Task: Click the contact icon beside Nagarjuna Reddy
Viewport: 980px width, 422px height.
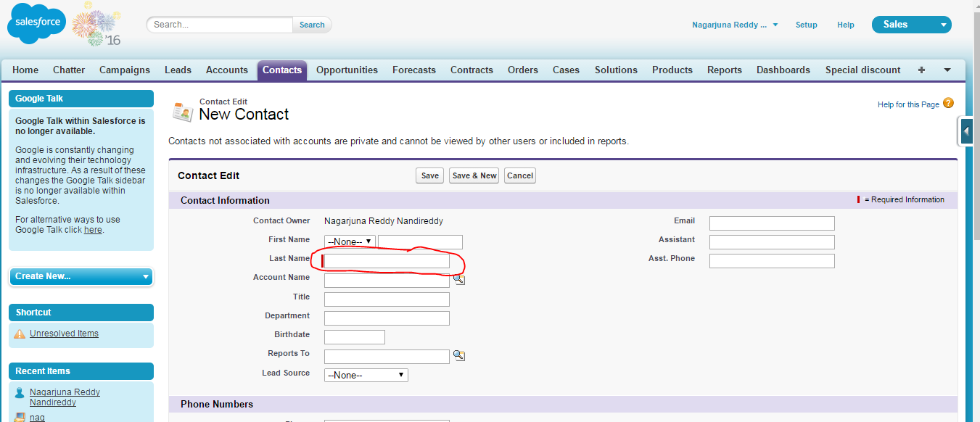Action: pos(20,393)
